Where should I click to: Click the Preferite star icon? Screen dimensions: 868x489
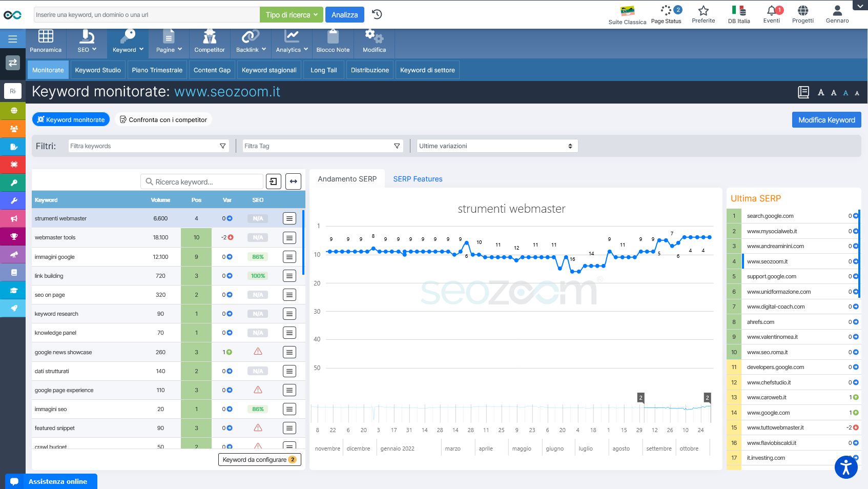click(x=704, y=11)
